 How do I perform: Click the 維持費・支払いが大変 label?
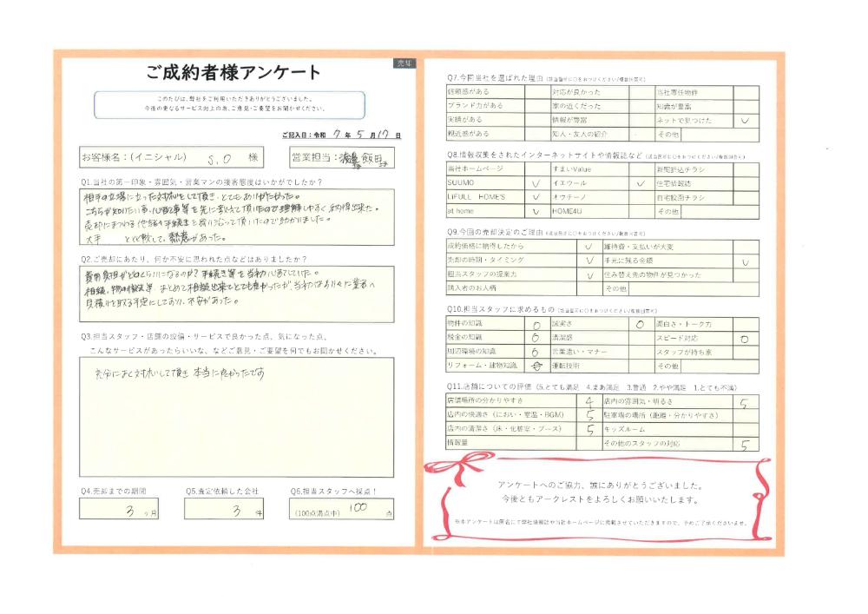(x=638, y=247)
